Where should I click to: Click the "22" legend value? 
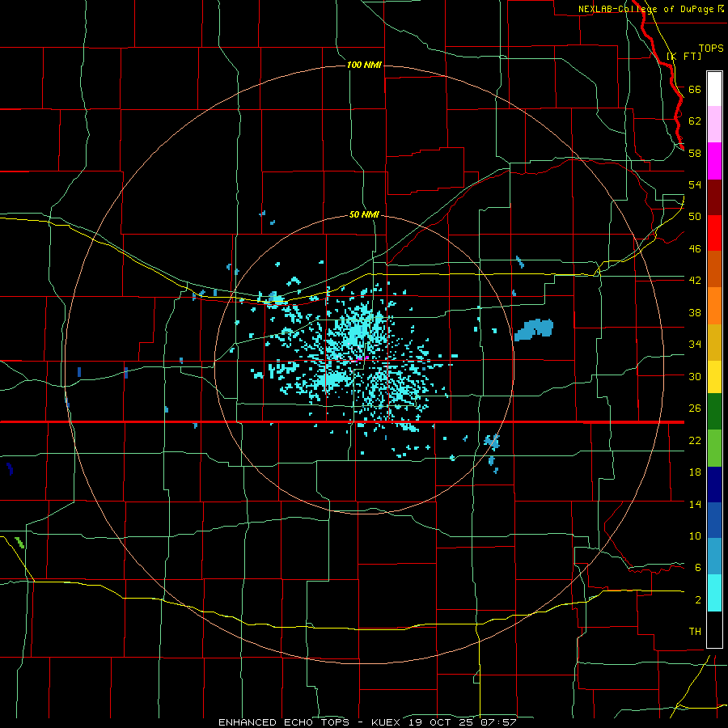[x=695, y=441]
